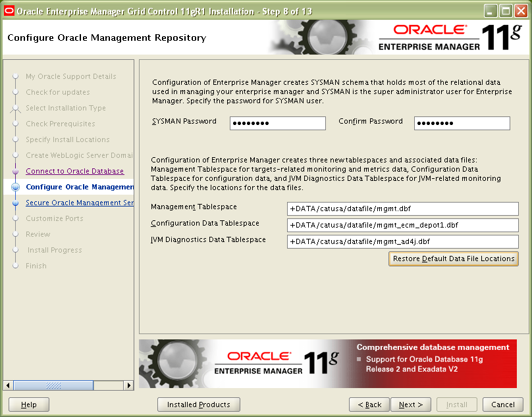Open Installed Products list

pyautogui.click(x=198, y=405)
